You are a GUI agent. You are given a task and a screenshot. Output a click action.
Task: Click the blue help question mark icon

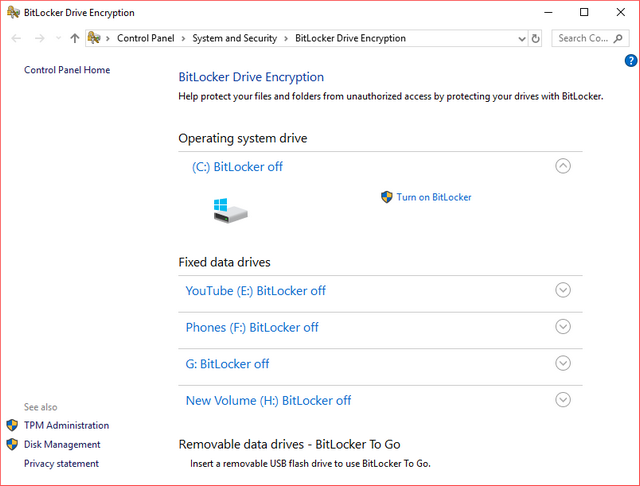point(631,61)
